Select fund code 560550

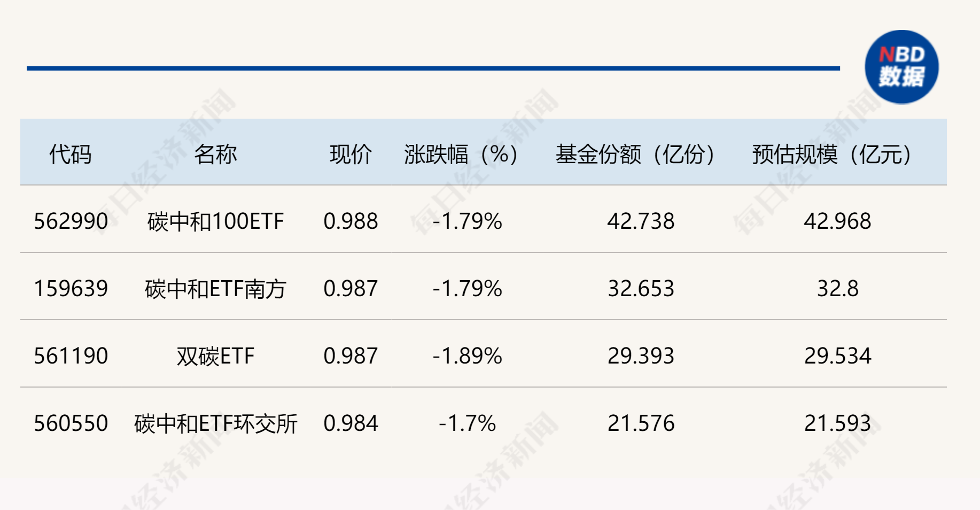(71, 423)
